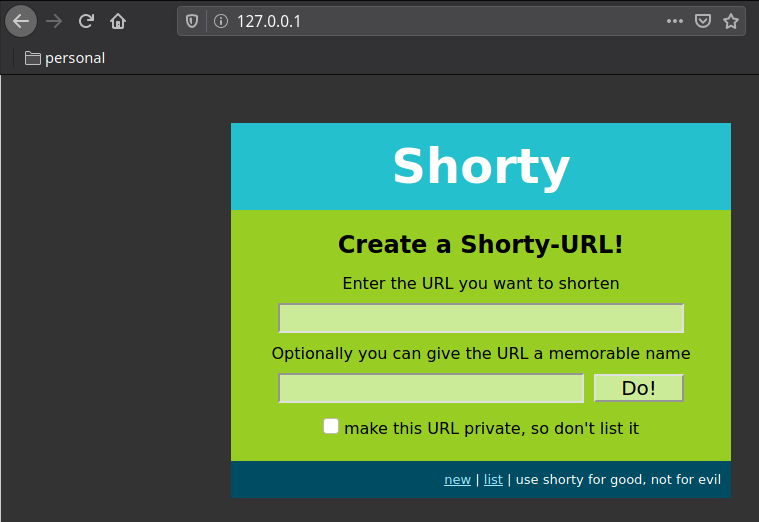
Task: Open the new link in footer
Action: [x=457, y=480]
